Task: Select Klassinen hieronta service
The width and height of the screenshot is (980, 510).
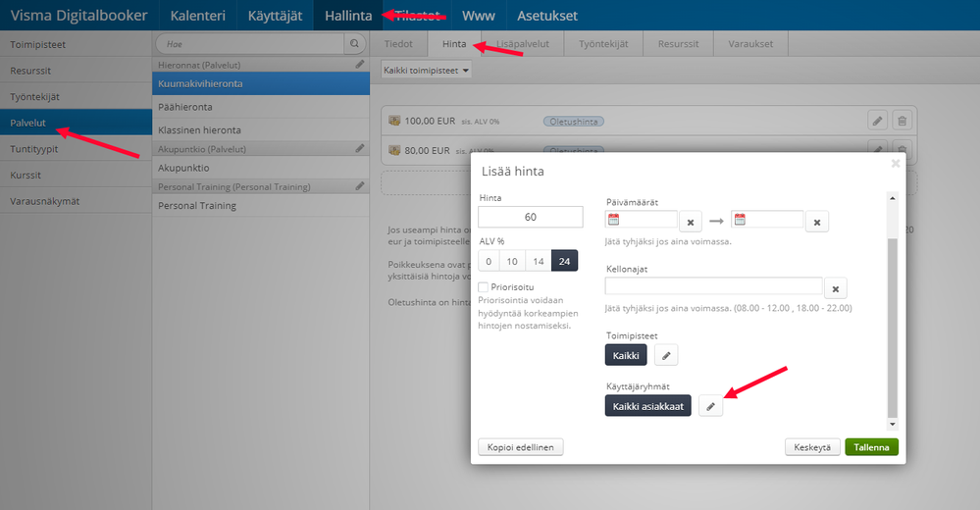Action: pyautogui.click(x=261, y=130)
